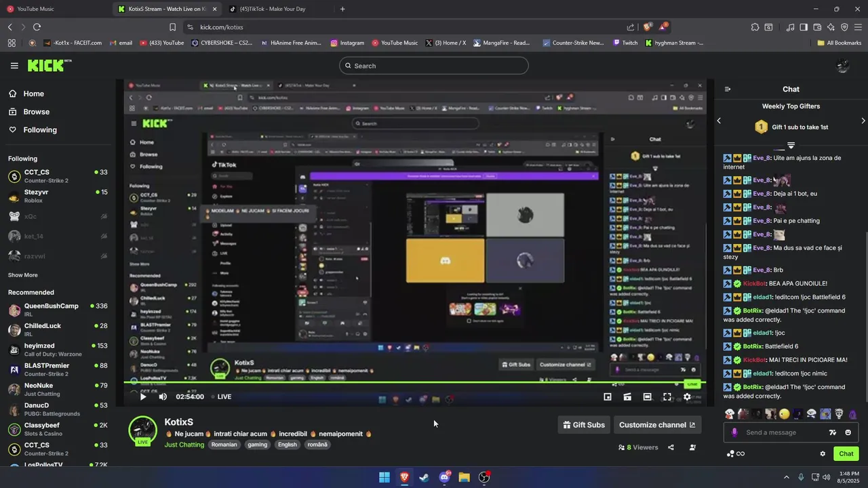The image size is (868, 488).
Task: Open Following in the sidebar
Action: coord(33,129)
